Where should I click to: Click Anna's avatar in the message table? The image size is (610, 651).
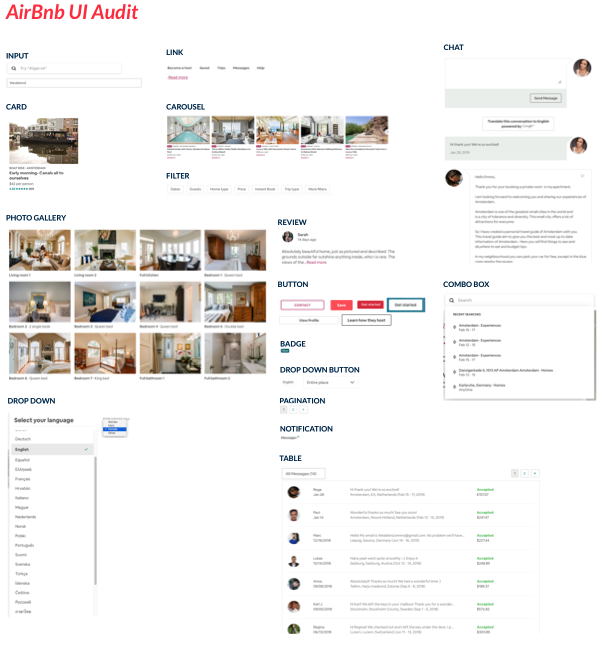point(294,584)
